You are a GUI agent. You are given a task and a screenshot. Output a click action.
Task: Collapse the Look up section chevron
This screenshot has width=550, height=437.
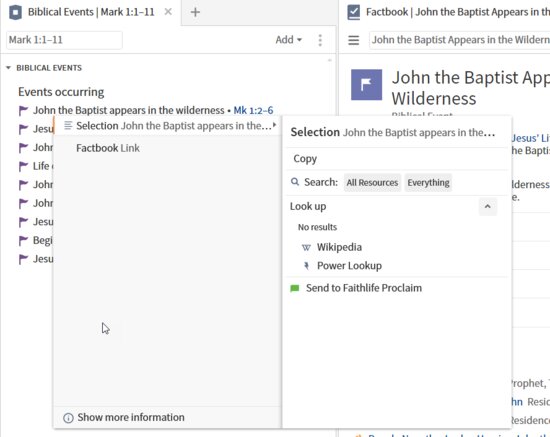pyautogui.click(x=488, y=206)
